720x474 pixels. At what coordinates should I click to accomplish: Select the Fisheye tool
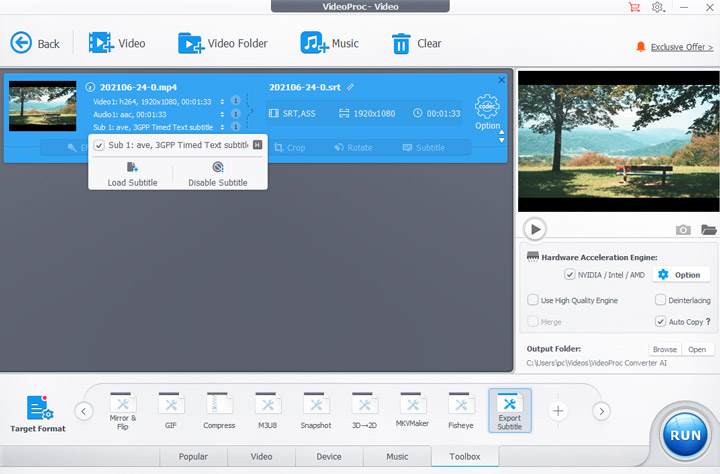pos(461,411)
